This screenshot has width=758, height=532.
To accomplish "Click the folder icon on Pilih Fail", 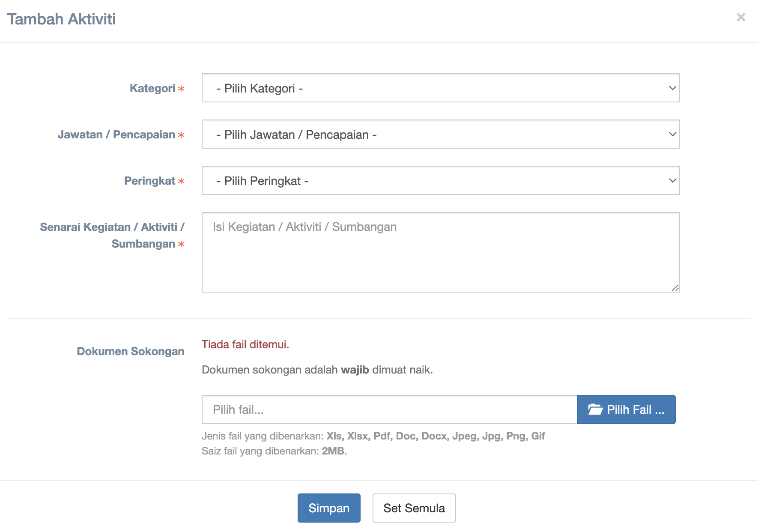I will (595, 409).
